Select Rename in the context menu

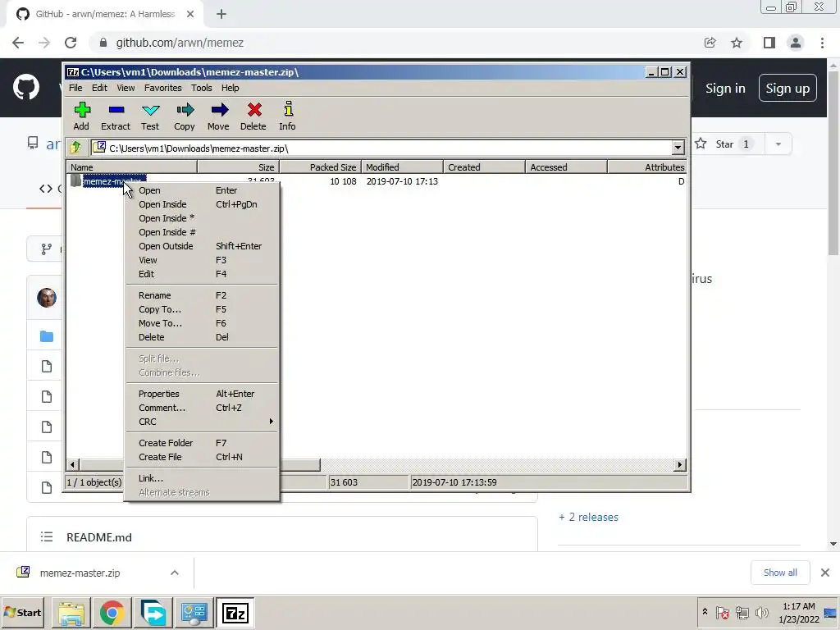[x=202, y=295]
